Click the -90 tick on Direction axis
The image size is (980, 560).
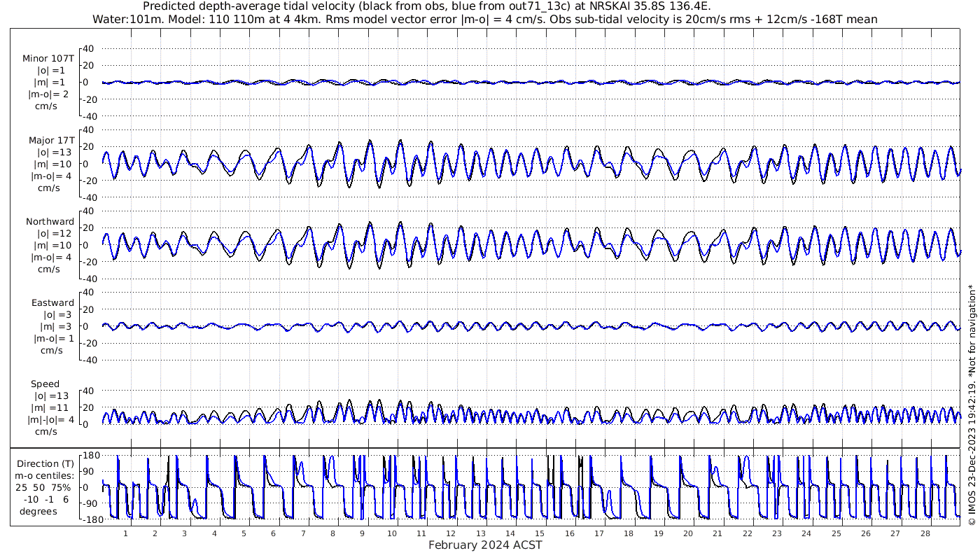[x=89, y=503]
